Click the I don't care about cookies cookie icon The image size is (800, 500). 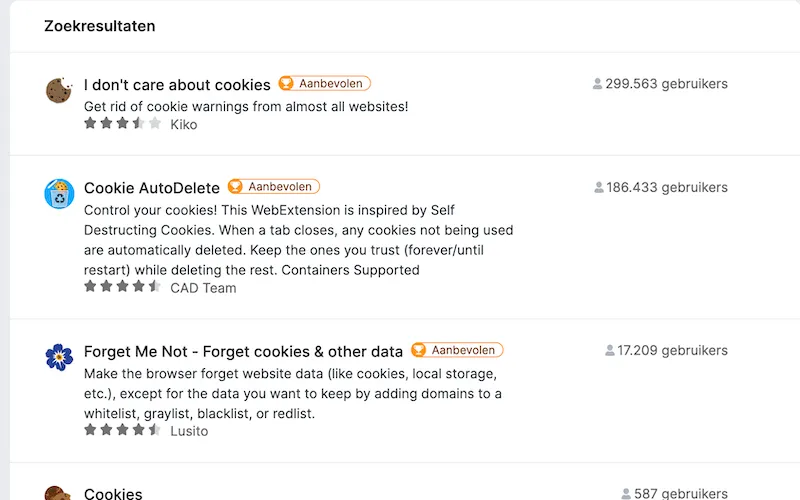coord(59,90)
